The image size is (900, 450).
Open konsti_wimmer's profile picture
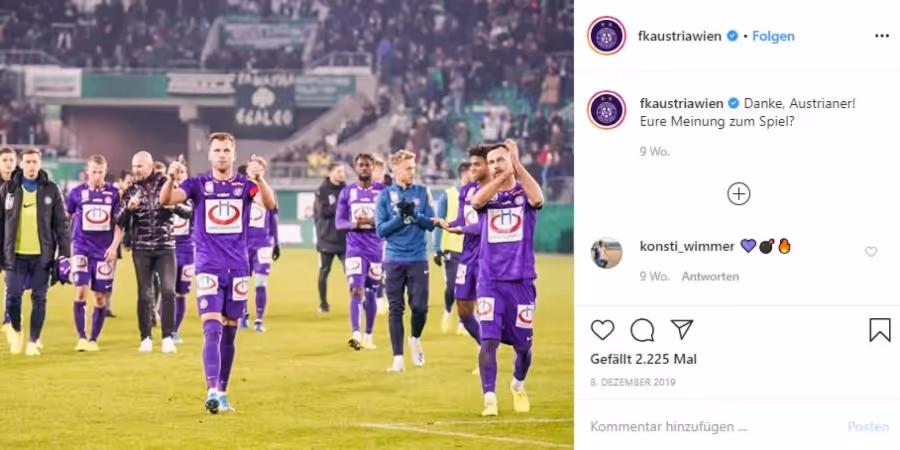[607, 253]
